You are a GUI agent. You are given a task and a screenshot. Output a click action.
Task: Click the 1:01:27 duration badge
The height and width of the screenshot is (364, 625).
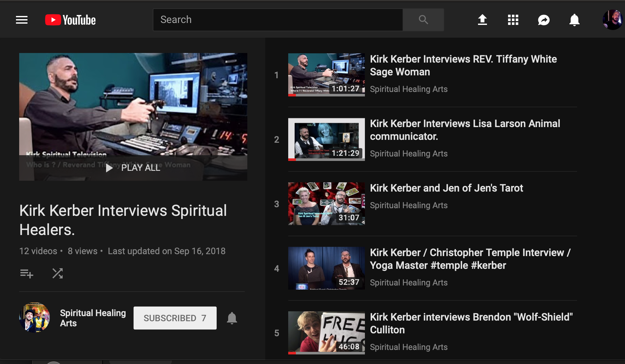pos(345,89)
